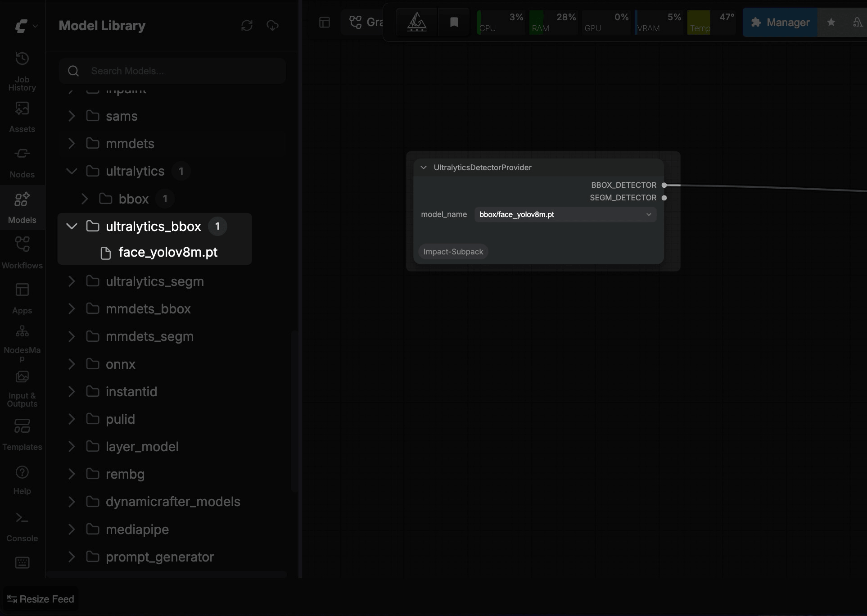Expand the layer_model folder
This screenshot has width=867, height=616.
(x=72, y=447)
